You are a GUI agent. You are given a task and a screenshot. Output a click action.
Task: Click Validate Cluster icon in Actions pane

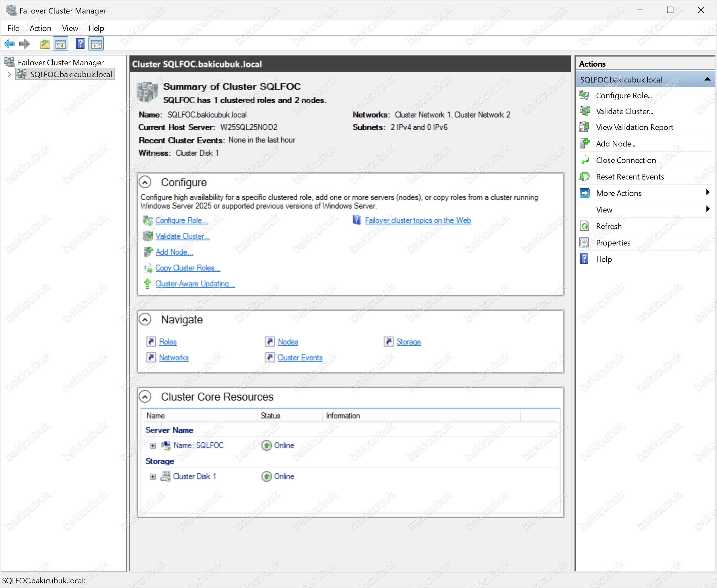pyautogui.click(x=584, y=112)
